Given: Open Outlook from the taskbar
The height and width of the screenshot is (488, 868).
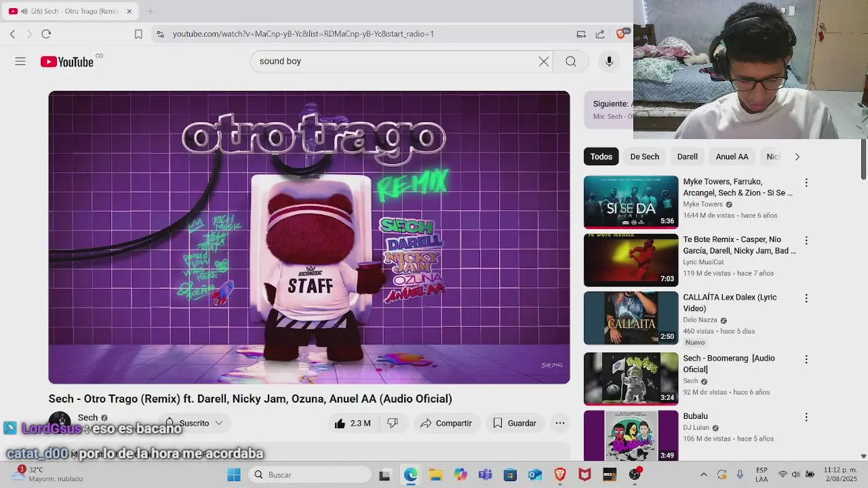Looking at the screenshot, I should coord(535,474).
